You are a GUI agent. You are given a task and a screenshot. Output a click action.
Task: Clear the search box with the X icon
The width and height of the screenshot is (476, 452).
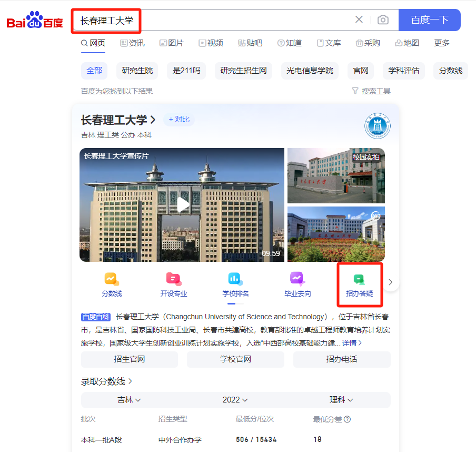point(359,19)
